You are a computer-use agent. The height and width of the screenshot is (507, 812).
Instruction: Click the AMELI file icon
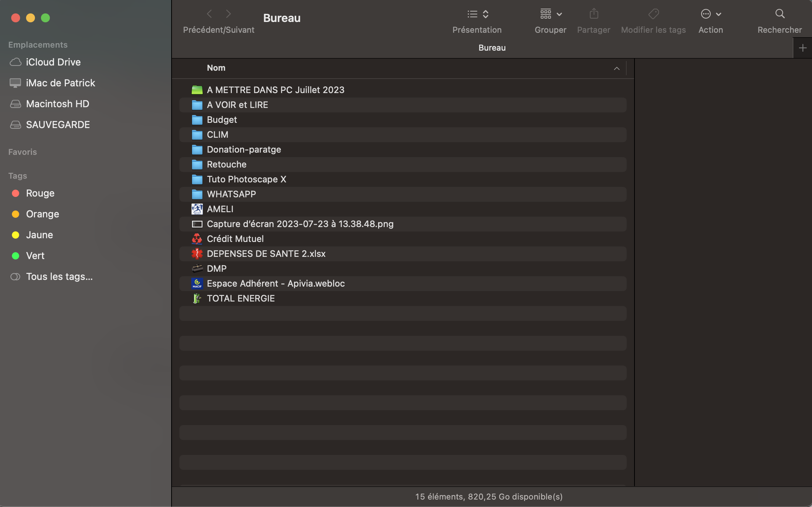[x=197, y=209]
